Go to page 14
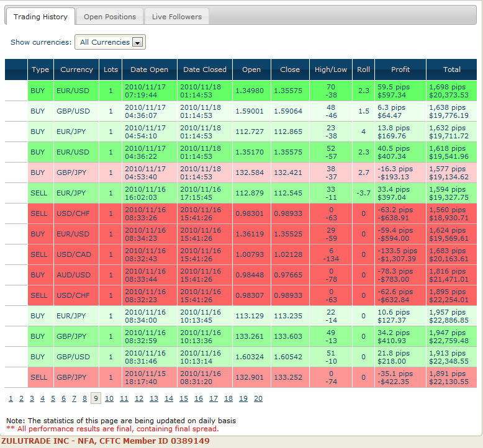The width and height of the screenshot is (483, 448). (x=169, y=398)
